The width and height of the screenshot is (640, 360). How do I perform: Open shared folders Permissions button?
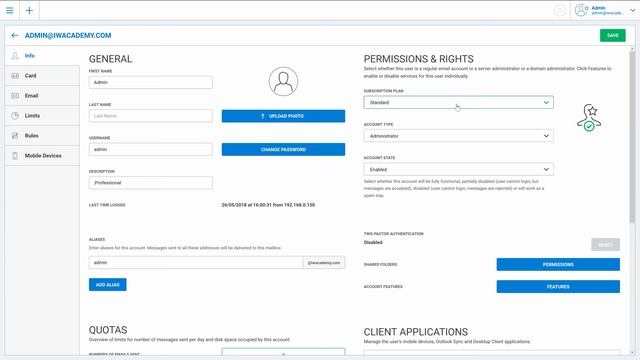(558, 264)
